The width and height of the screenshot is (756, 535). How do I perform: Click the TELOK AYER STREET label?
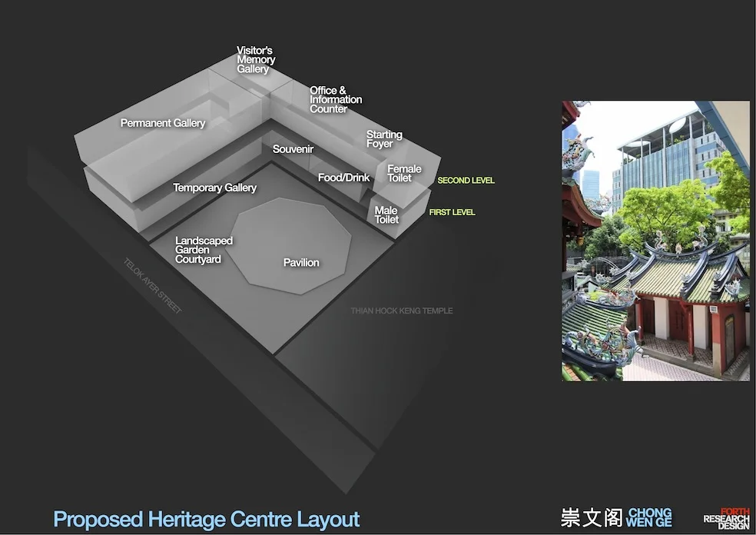click(152, 286)
